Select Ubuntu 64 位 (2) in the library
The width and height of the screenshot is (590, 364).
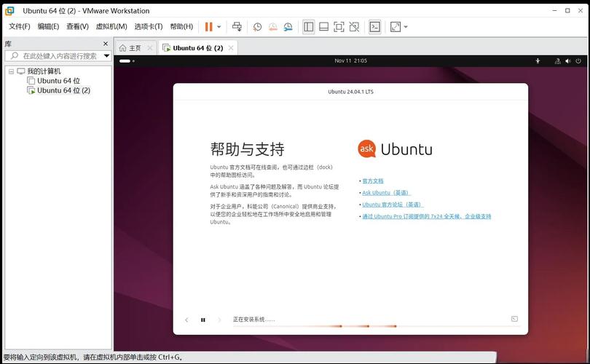pos(63,90)
